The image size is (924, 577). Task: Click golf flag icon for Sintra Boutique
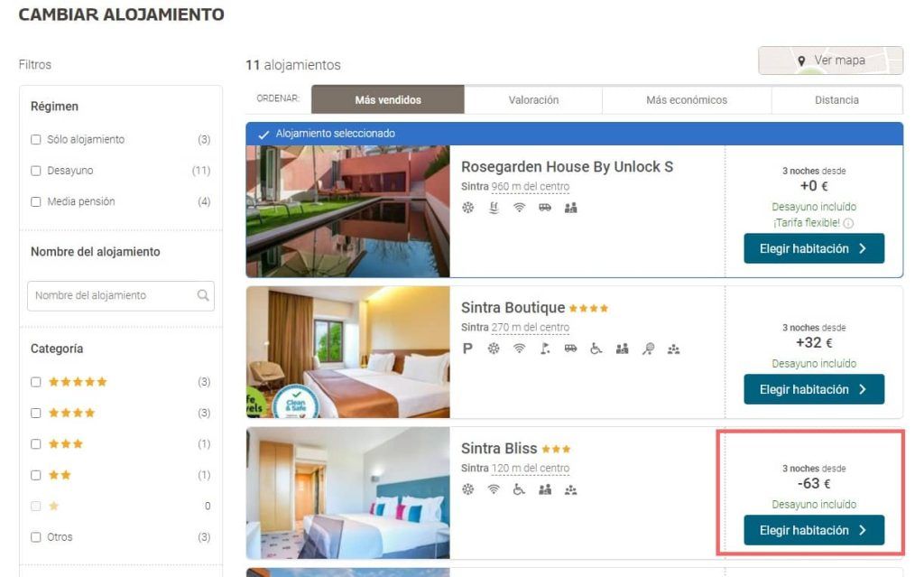point(545,349)
